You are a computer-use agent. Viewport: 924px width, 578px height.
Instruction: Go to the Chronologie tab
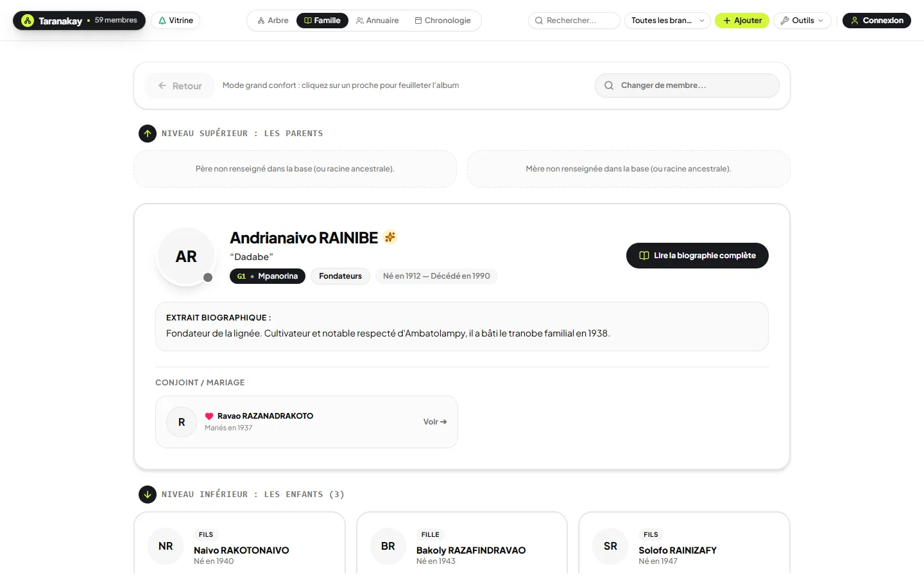click(x=443, y=21)
